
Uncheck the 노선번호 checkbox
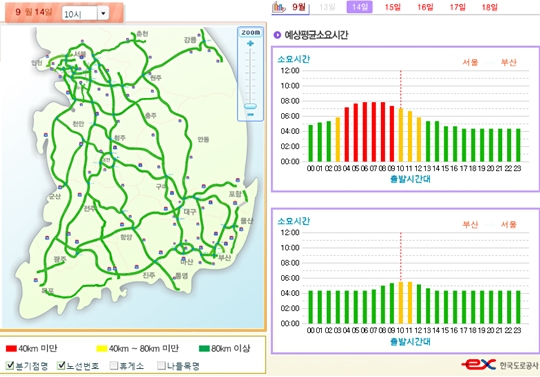61,366
